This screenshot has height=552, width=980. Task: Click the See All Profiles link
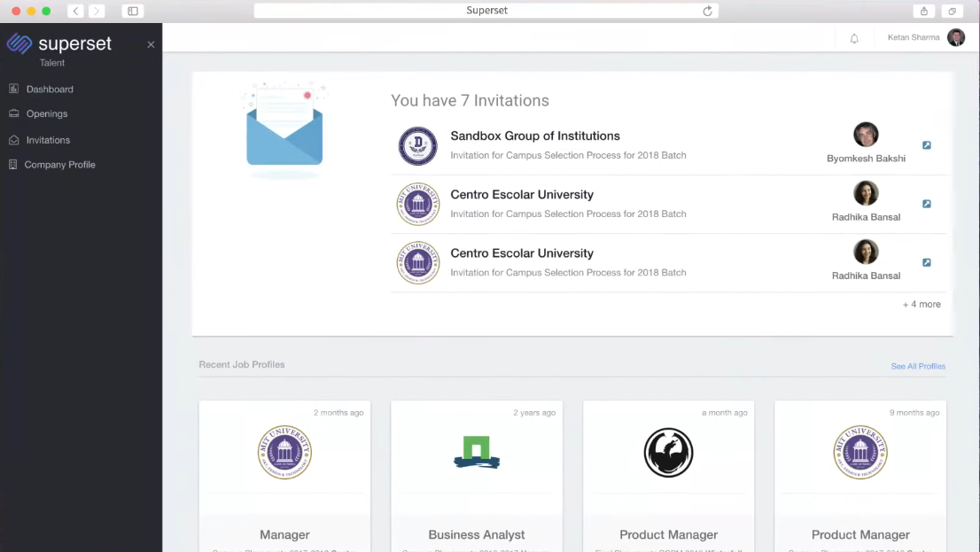coord(917,366)
